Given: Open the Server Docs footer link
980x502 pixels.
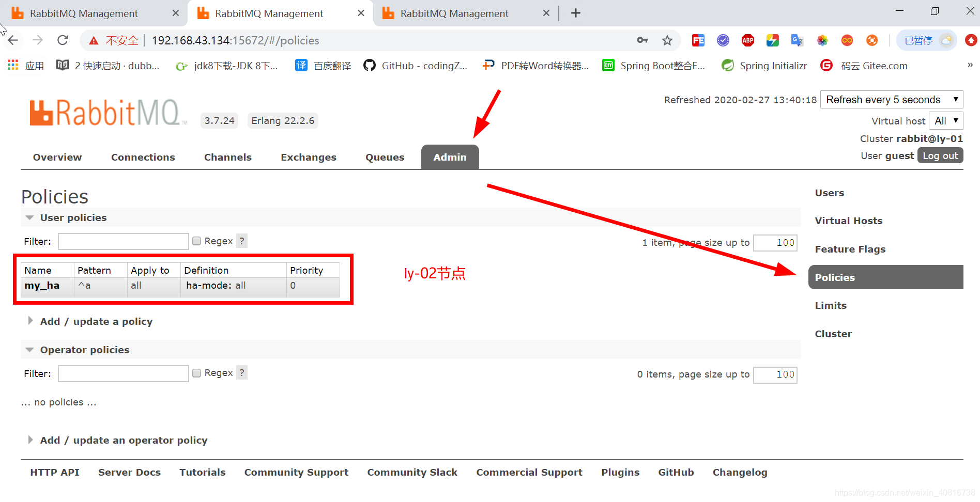Looking at the screenshot, I should tap(129, 472).
